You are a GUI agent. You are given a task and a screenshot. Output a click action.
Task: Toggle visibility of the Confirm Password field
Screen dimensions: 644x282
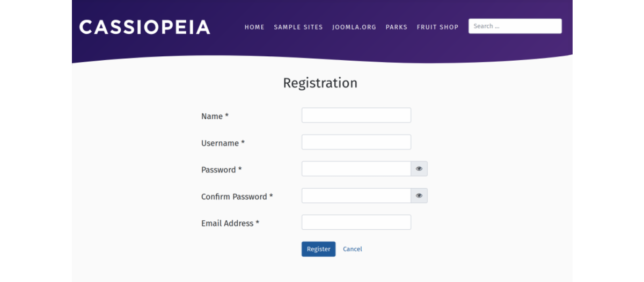pyautogui.click(x=419, y=196)
